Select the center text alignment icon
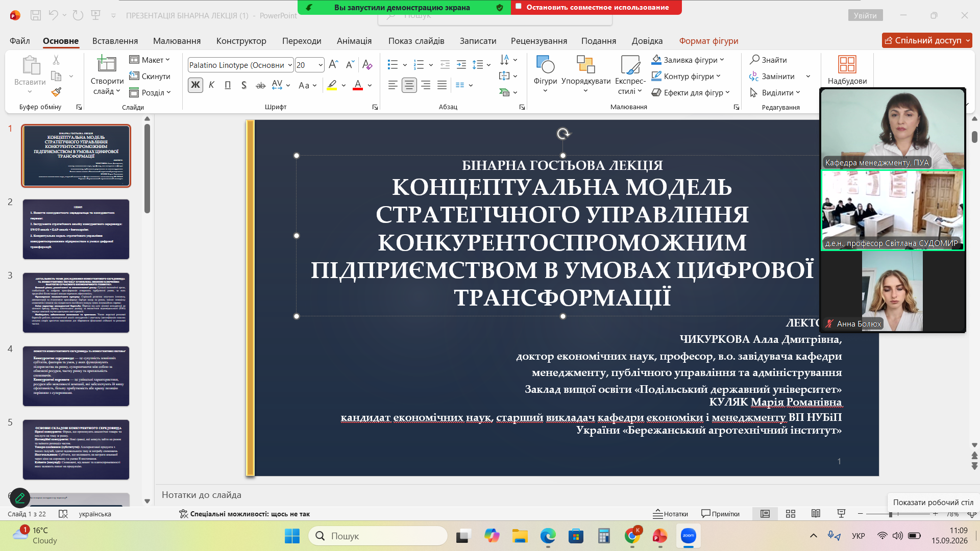 click(409, 85)
